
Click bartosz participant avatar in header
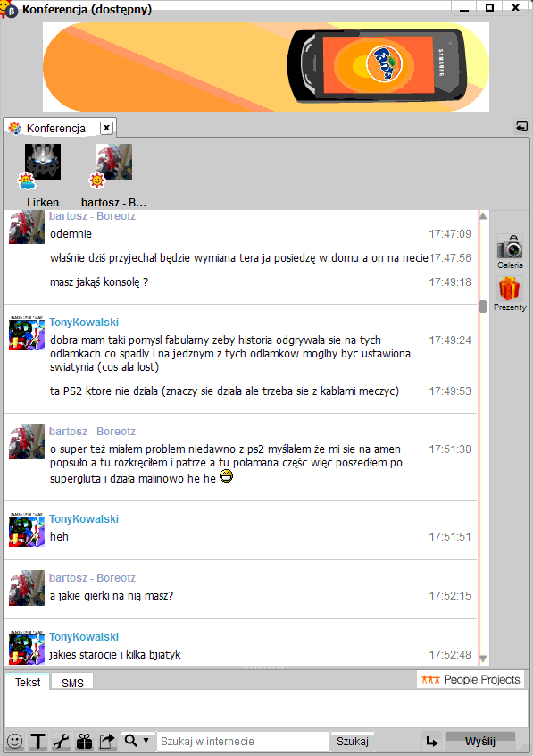(113, 162)
